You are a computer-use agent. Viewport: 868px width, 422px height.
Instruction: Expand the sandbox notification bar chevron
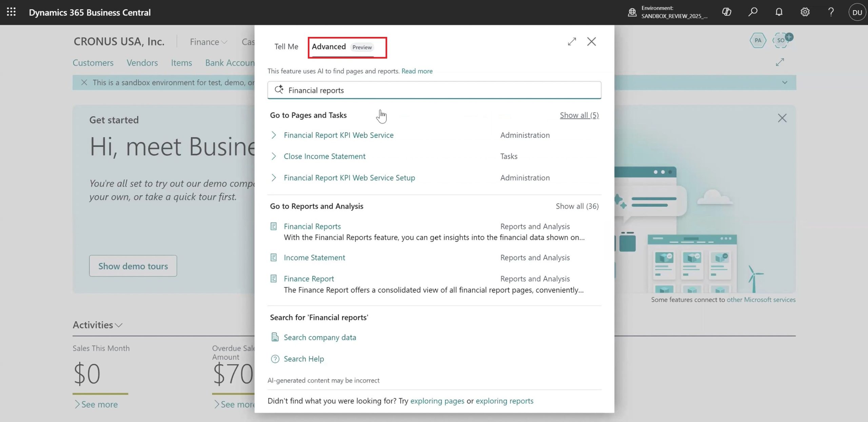(x=785, y=83)
